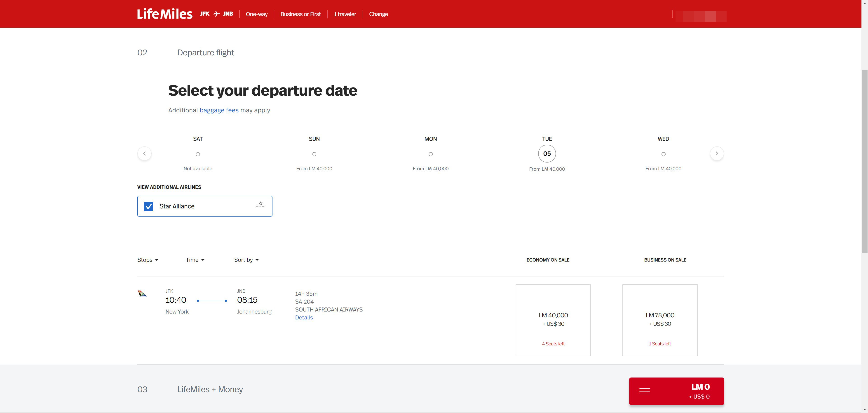The width and height of the screenshot is (868, 413).
Task: Click JNB destination in the header
Action: [x=228, y=14]
